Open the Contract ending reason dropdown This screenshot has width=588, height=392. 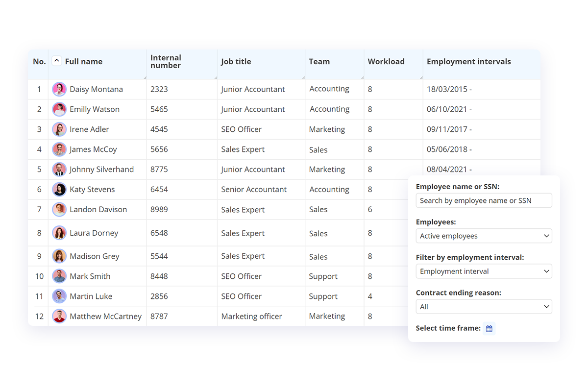click(x=484, y=307)
